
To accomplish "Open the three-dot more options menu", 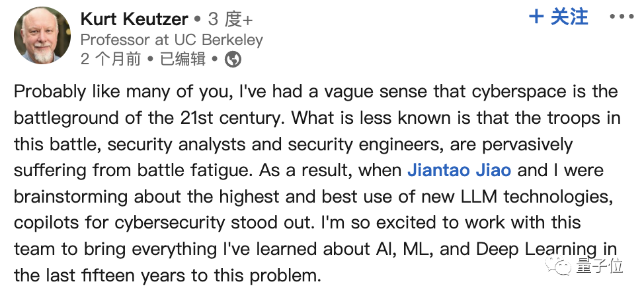I will click(x=622, y=17).
